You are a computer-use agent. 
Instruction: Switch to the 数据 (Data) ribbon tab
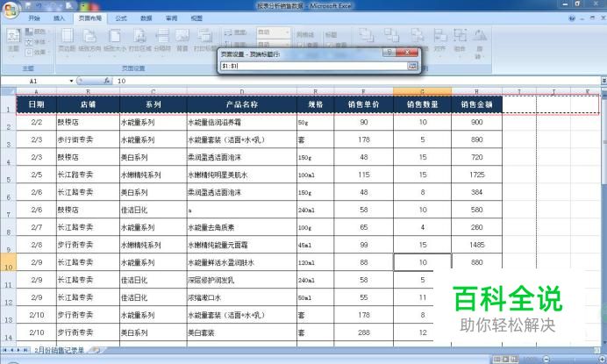coord(146,18)
